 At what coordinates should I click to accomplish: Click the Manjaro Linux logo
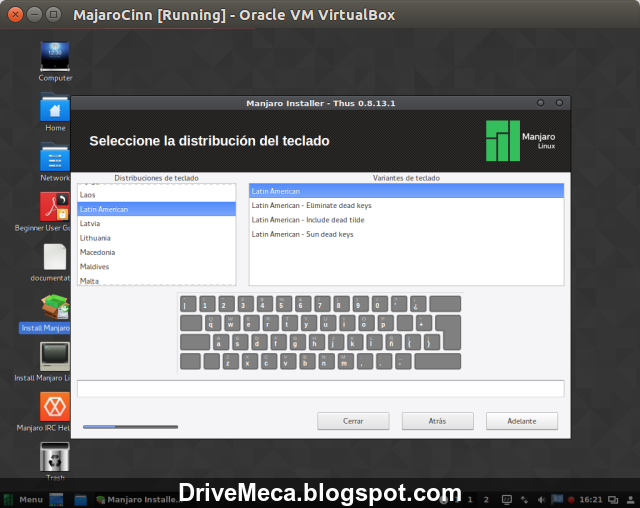pyautogui.click(x=520, y=140)
